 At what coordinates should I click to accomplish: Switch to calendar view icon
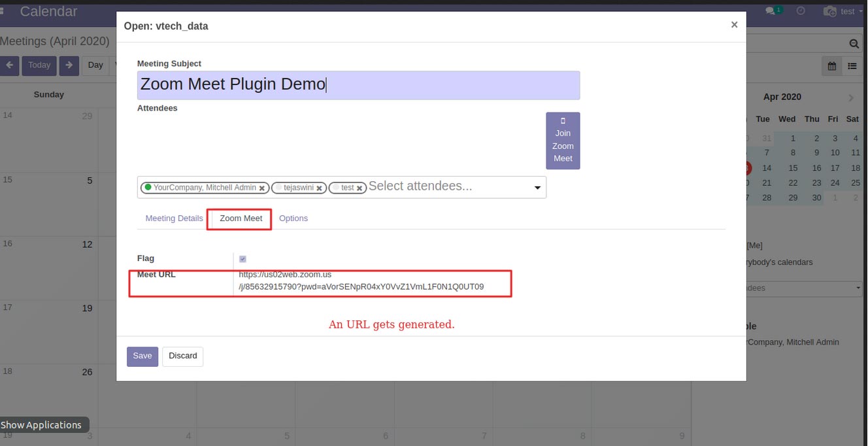pyautogui.click(x=832, y=65)
